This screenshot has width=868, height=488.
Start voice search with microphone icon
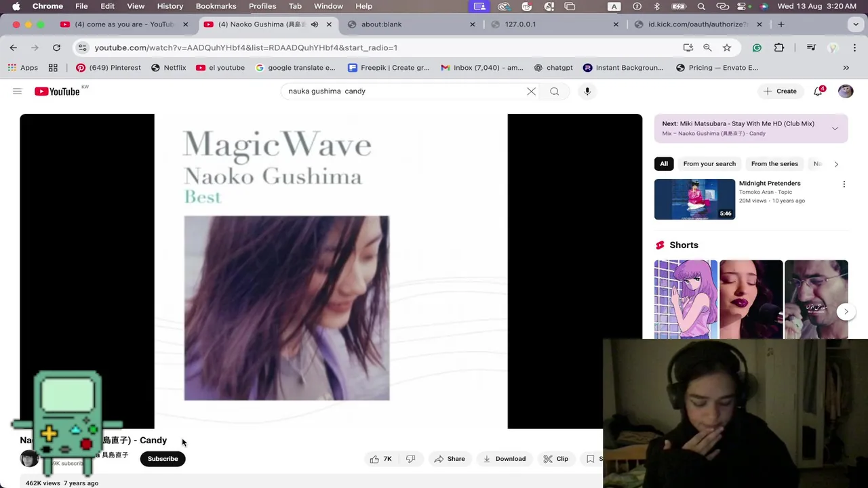(587, 91)
